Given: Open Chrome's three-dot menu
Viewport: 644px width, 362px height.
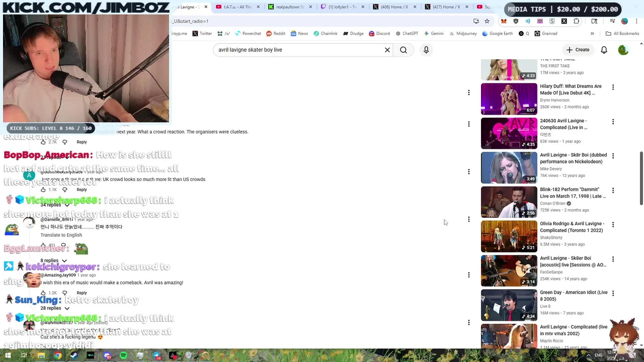Looking at the screenshot, I should [636, 21].
